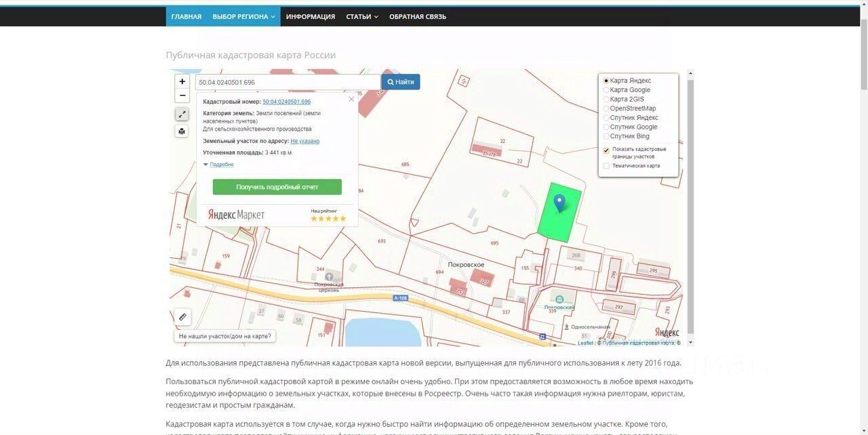
Task: Click the Pokrovsky museum map icon
Action: pos(559,299)
